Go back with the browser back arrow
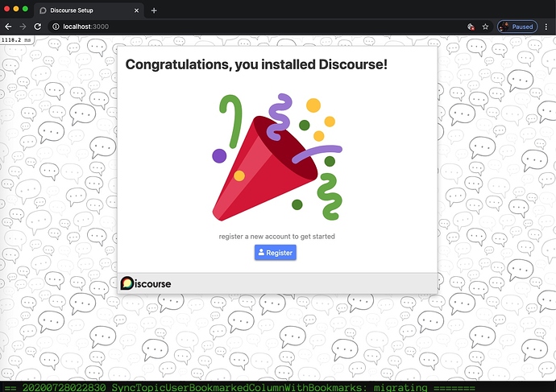Screen dimensions: 556x392 point(8,27)
